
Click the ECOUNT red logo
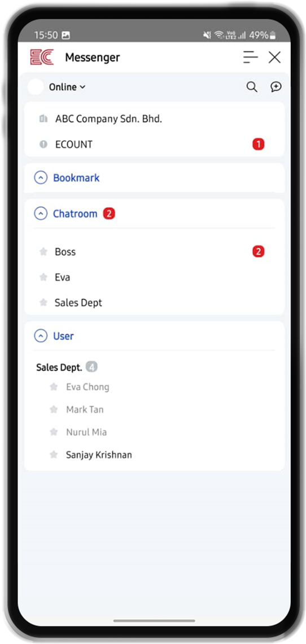42,57
